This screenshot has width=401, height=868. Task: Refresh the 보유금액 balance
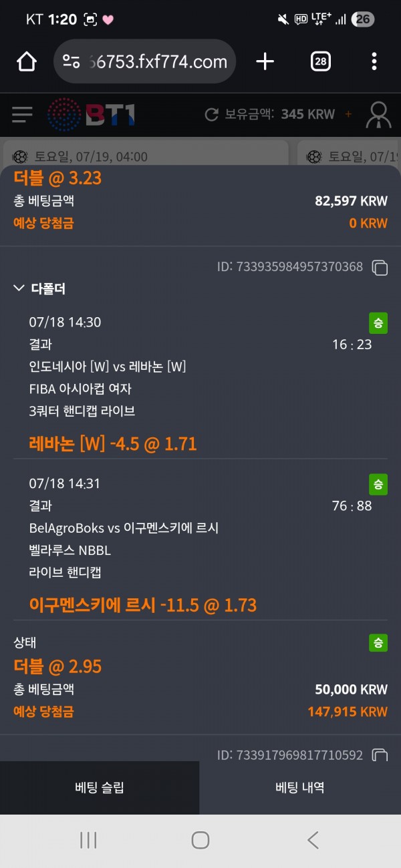coord(212,115)
